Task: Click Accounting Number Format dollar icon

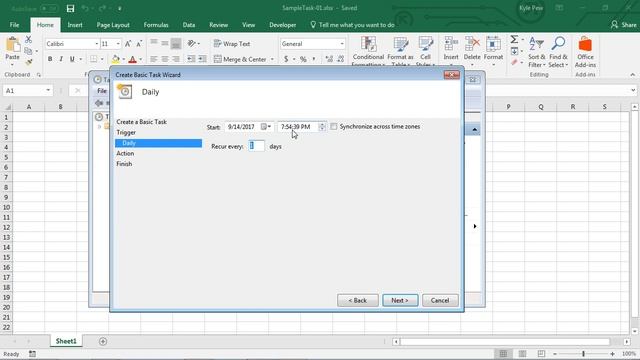Action: (286, 59)
